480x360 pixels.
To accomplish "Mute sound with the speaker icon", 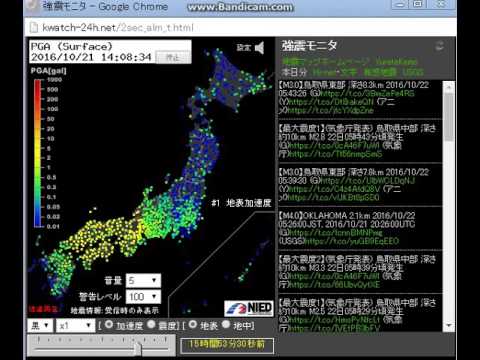I will coord(260,48).
